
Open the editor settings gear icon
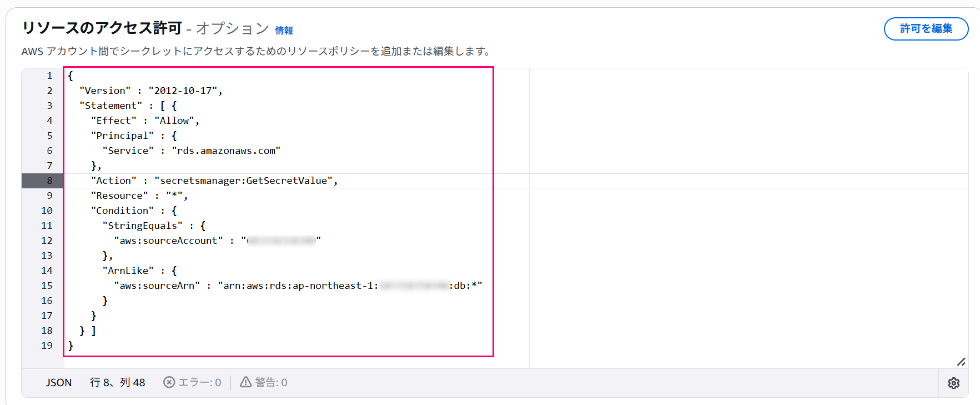click(953, 383)
